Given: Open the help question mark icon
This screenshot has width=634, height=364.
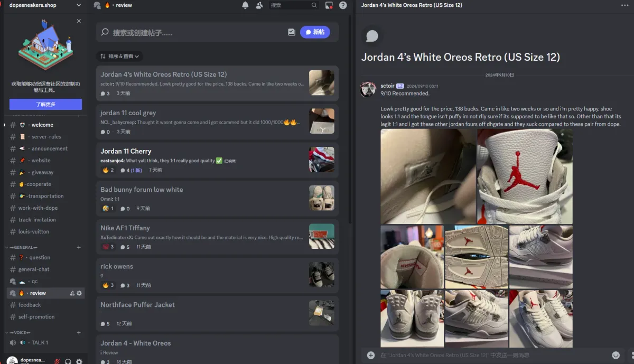Looking at the screenshot, I should pos(343,5).
